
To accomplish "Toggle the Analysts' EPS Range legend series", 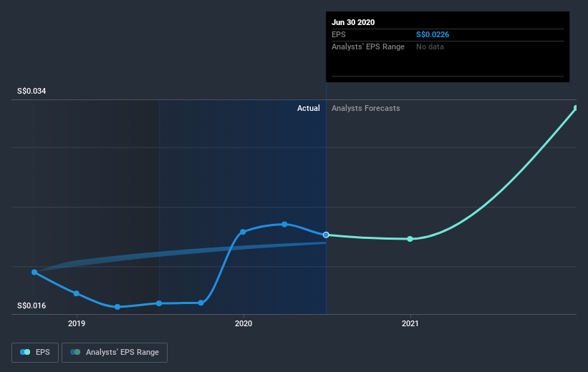I will [x=115, y=352].
